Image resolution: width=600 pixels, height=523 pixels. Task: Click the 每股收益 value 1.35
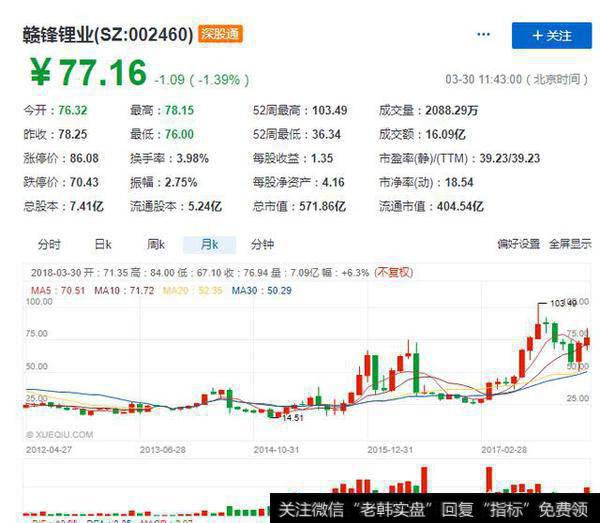tap(322, 158)
